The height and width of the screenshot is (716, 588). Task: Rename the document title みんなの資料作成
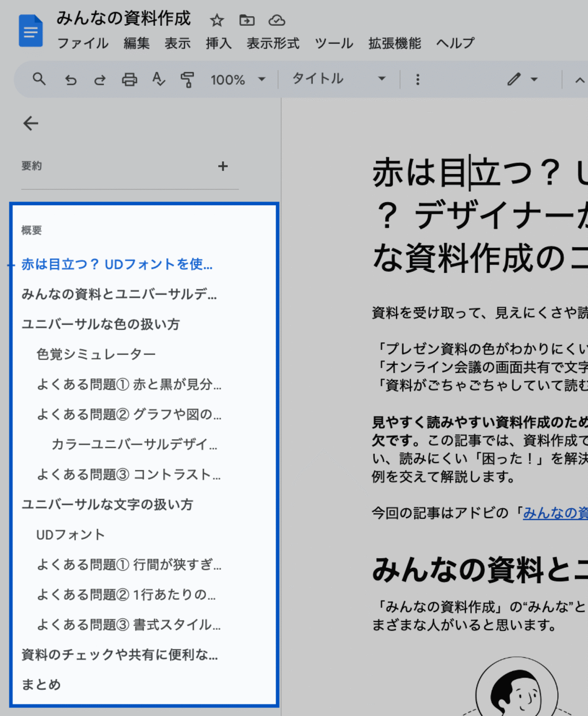click(x=123, y=18)
